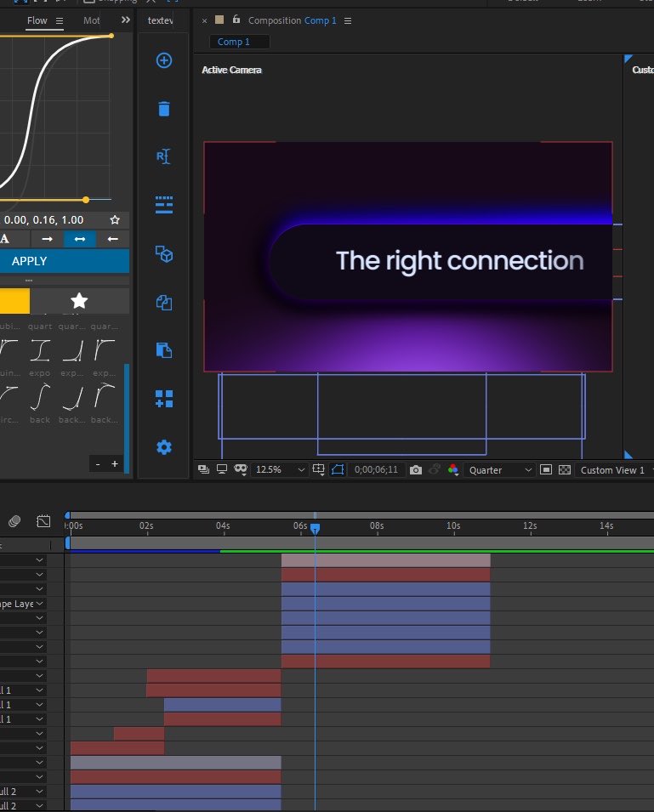Open the Graph Editor icon in timeline
This screenshot has height=812, width=654.
coord(43,521)
